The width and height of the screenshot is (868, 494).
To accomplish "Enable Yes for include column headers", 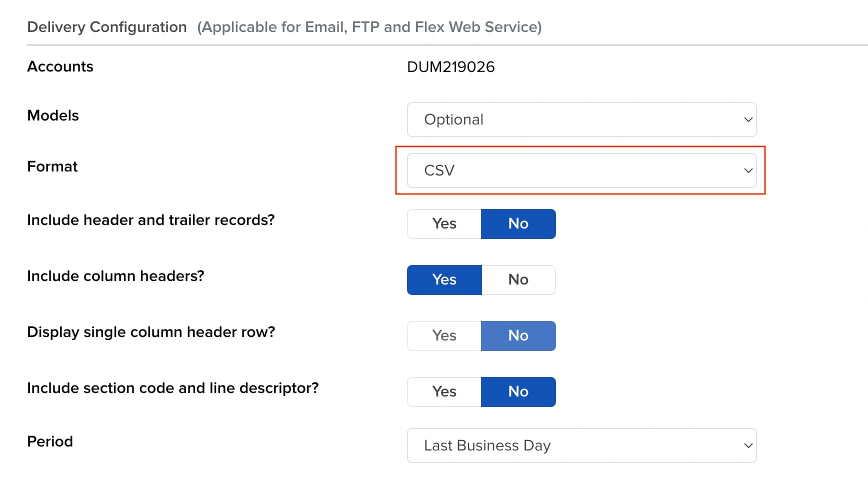I will tap(444, 279).
